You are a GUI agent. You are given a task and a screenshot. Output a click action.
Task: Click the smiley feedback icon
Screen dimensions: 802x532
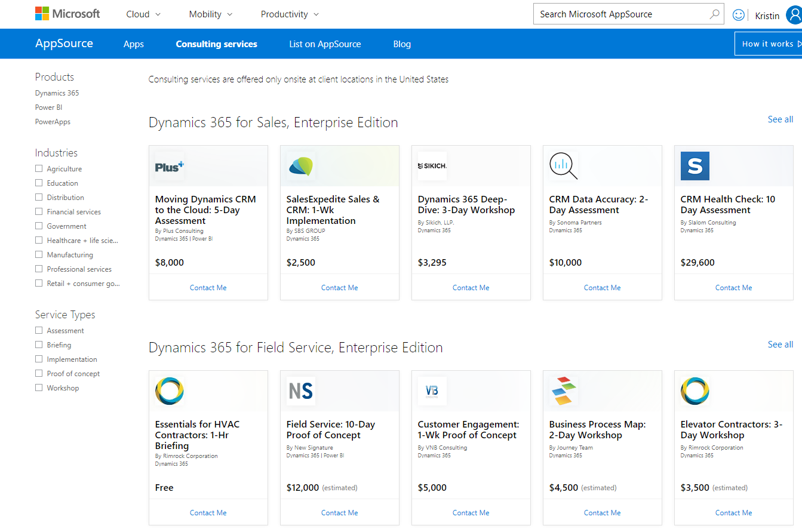pos(739,15)
